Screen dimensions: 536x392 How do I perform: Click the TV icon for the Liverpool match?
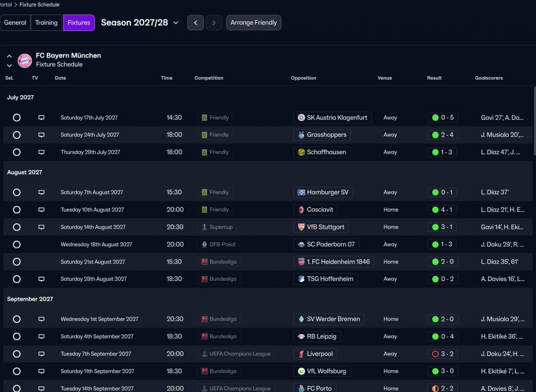[41, 354]
